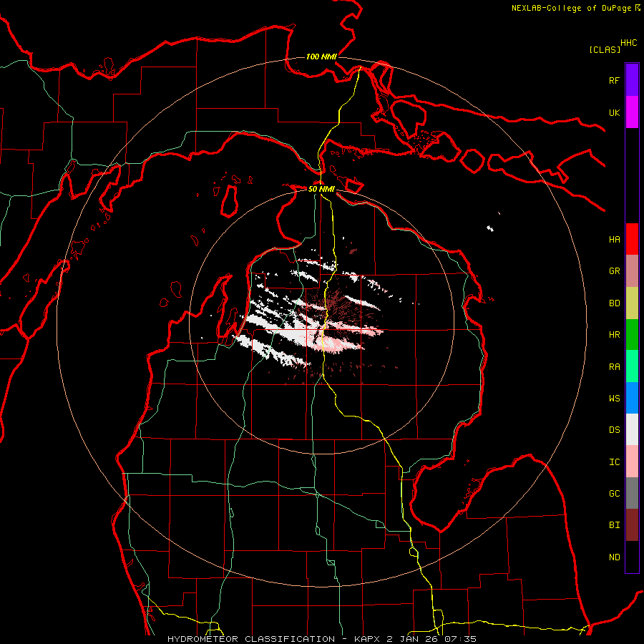Screen dimensions: 644x644
Task: Click the HA legend label
Action: coord(614,240)
